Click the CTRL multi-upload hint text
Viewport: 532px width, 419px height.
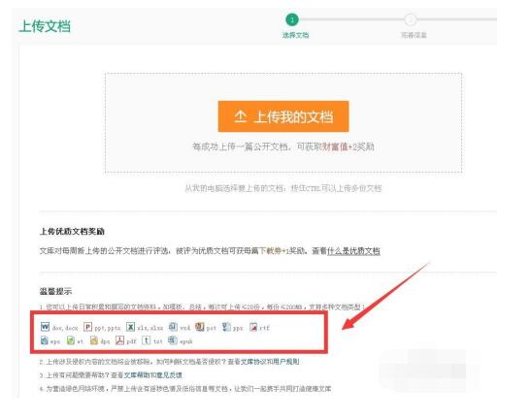283,188
